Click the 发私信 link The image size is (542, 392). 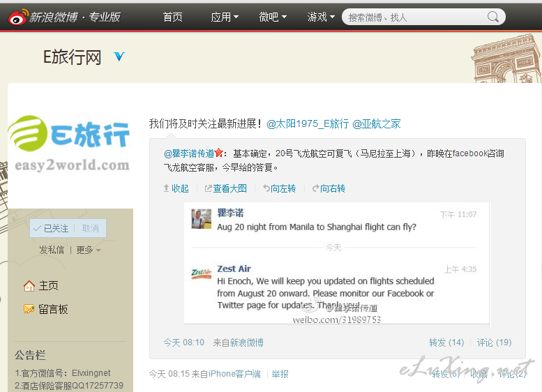coord(52,250)
